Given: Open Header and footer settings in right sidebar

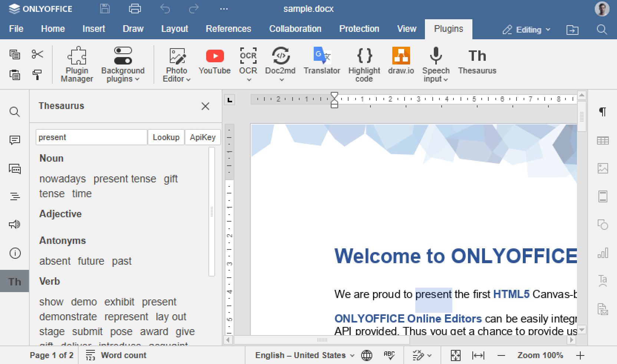Looking at the screenshot, I should pyautogui.click(x=603, y=196).
